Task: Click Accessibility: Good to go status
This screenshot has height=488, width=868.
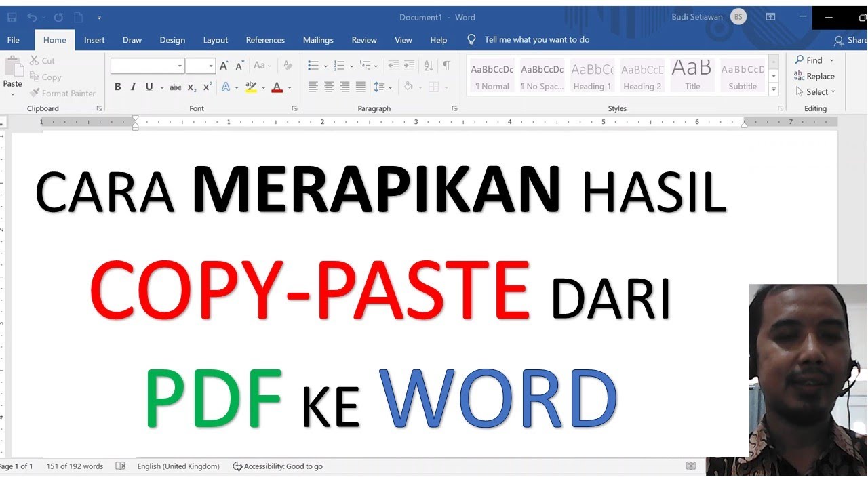Action: point(277,466)
